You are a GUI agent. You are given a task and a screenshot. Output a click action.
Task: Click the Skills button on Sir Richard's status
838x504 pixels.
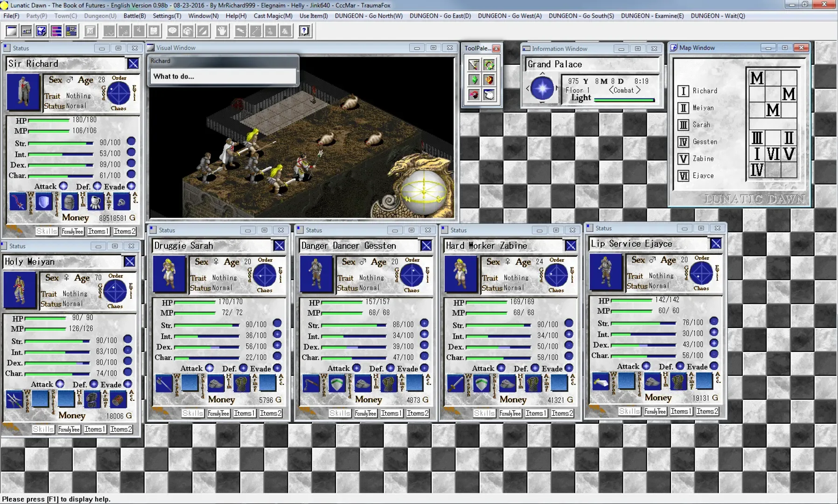[x=46, y=231]
